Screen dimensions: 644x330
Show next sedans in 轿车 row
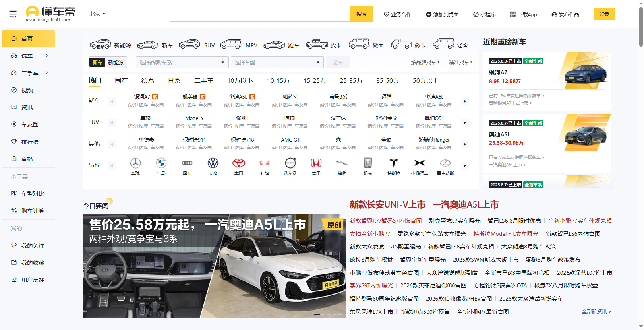pos(465,101)
